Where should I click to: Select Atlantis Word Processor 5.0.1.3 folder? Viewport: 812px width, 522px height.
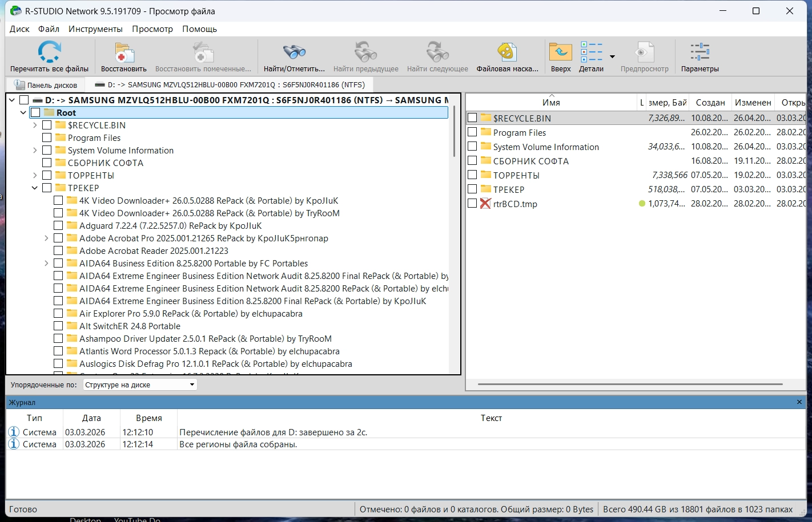coord(209,351)
